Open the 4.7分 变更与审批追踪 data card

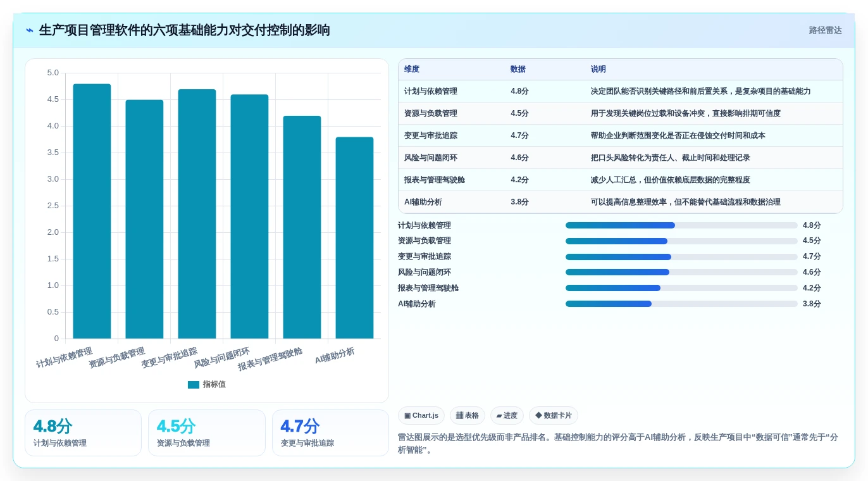[330, 433]
